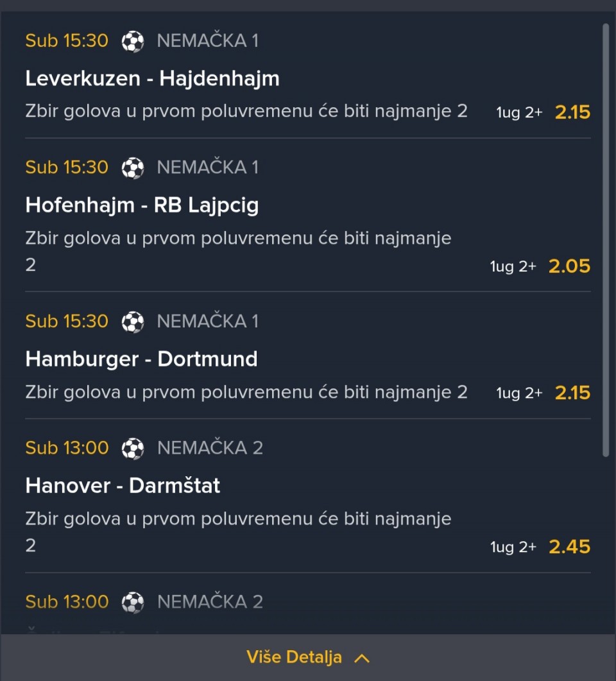Click soccer ball icon above Hamburger - Dortmund
The image size is (616, 681).
pyautogui.click(x=133, y=322)
